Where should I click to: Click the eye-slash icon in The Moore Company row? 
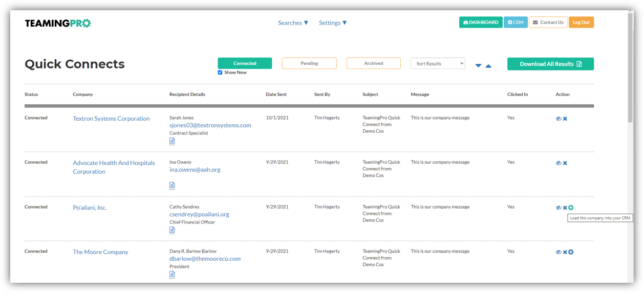point(559,252)
